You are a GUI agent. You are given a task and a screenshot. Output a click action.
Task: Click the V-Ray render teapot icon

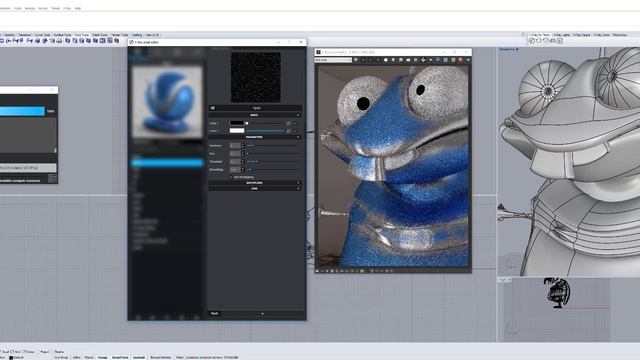pyautogui.click(x=539, y=41)
